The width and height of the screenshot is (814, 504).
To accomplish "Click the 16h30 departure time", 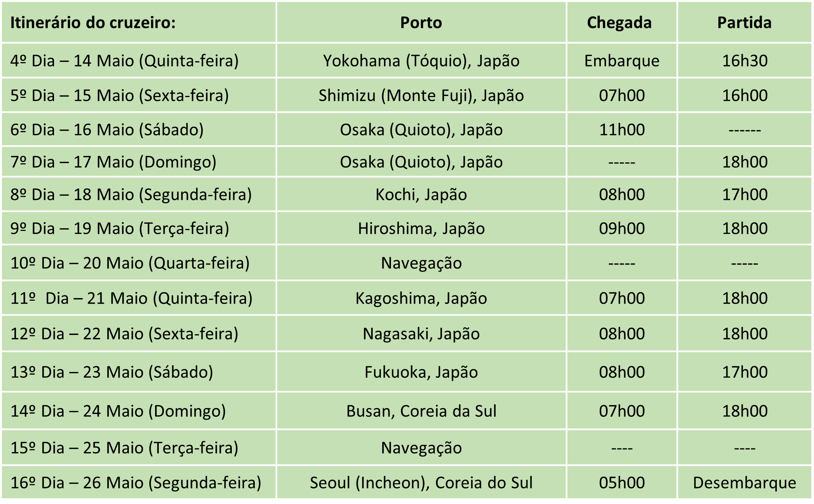I will (x=745, y=61).
